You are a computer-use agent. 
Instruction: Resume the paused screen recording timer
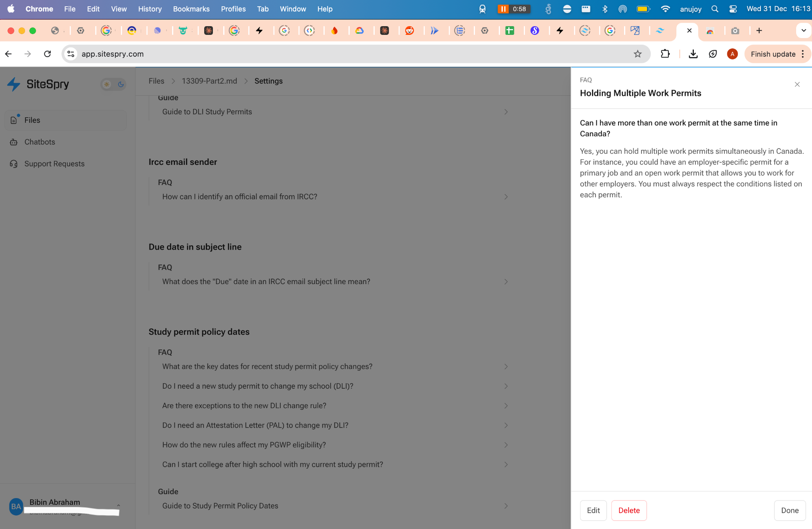click(503, 9)
